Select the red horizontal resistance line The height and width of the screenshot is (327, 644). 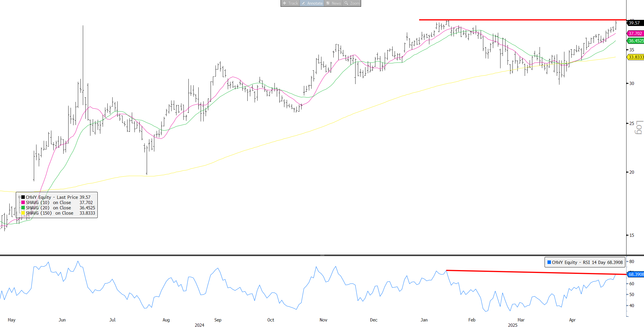[x=525, y=20]
